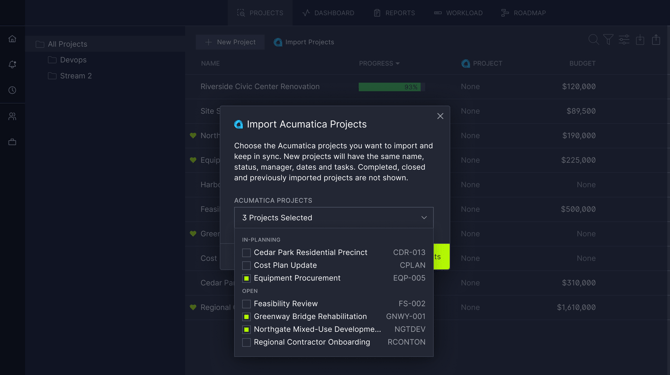
Task: Click project code RCONTON
Action: 406,342
